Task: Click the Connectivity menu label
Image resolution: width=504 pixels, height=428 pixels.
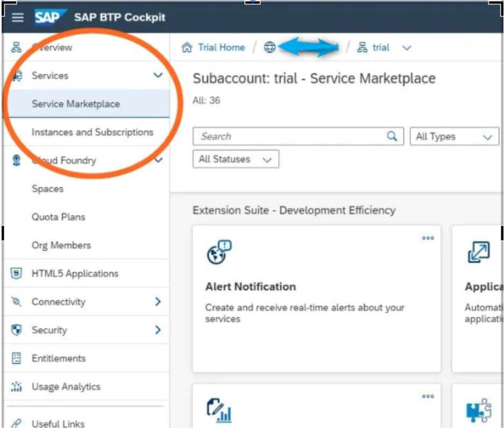Action: point(59,302)
